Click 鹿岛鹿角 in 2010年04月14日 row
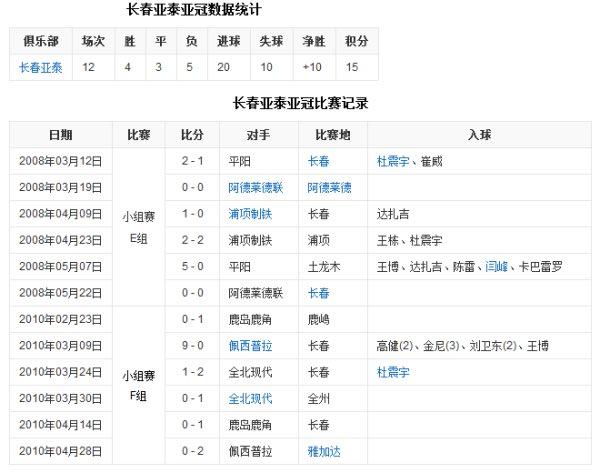 [250, 425]
